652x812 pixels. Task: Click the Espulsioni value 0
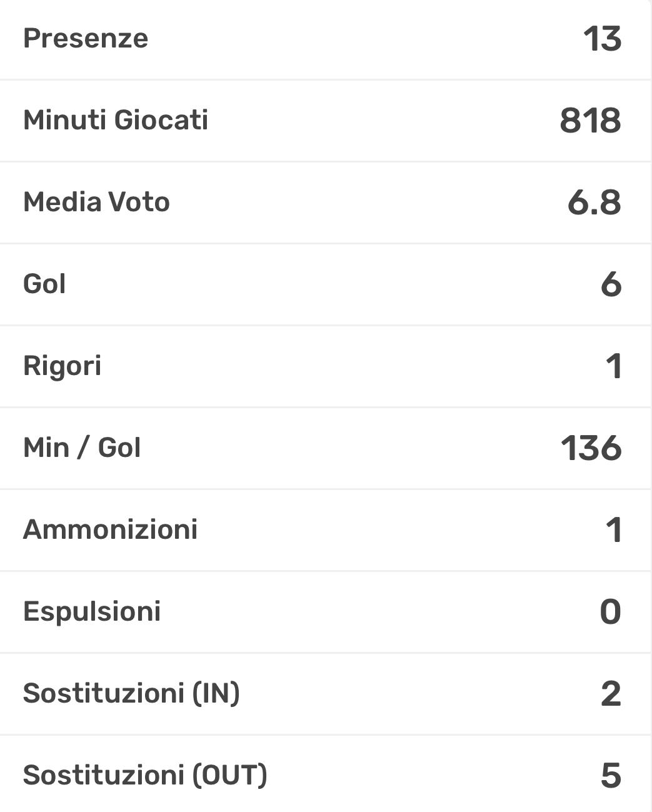610,612
